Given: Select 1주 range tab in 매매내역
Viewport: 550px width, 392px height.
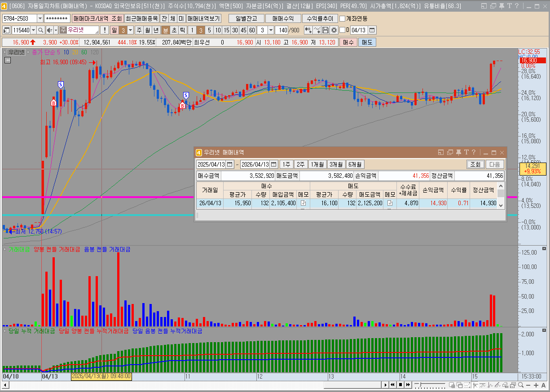Looking at the screenshot, I should click(286, 164).
